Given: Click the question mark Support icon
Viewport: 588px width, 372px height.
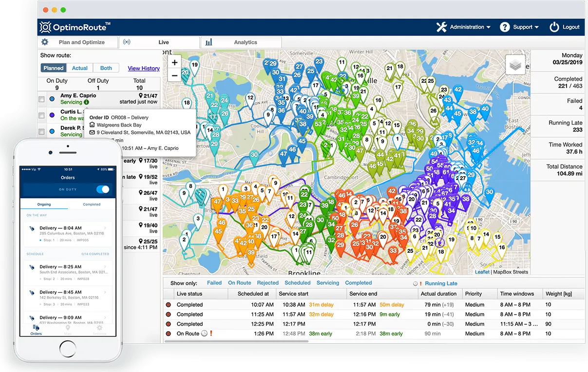Looking at the screenshot, I should tap(505, 27).
